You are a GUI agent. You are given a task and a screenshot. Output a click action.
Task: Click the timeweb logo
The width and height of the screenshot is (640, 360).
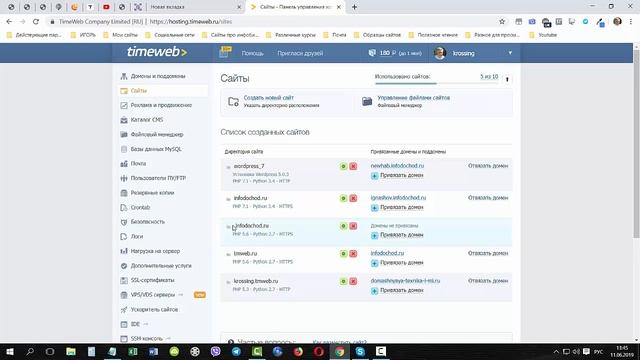(x=157, y=52)
